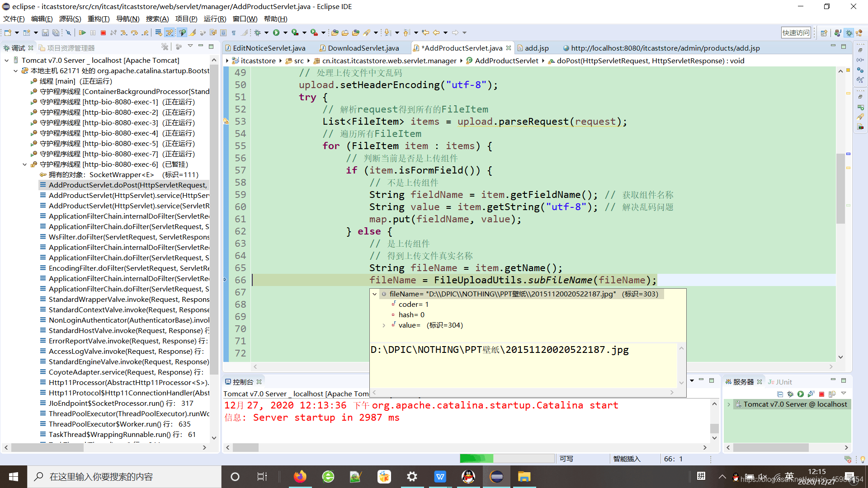This screenshot has width=868, height=488.
Task: Open the Open Perspective icon near Quick Access
Action: tap(824, 33)
